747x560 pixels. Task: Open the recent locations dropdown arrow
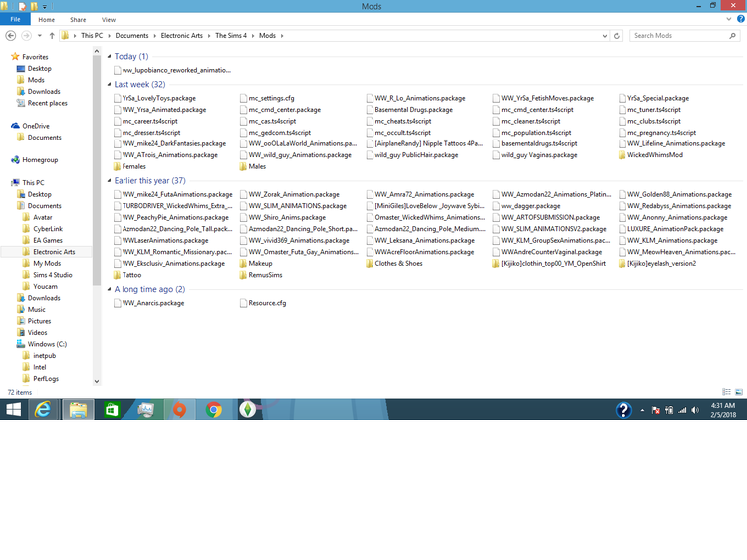tap(40, 36)
